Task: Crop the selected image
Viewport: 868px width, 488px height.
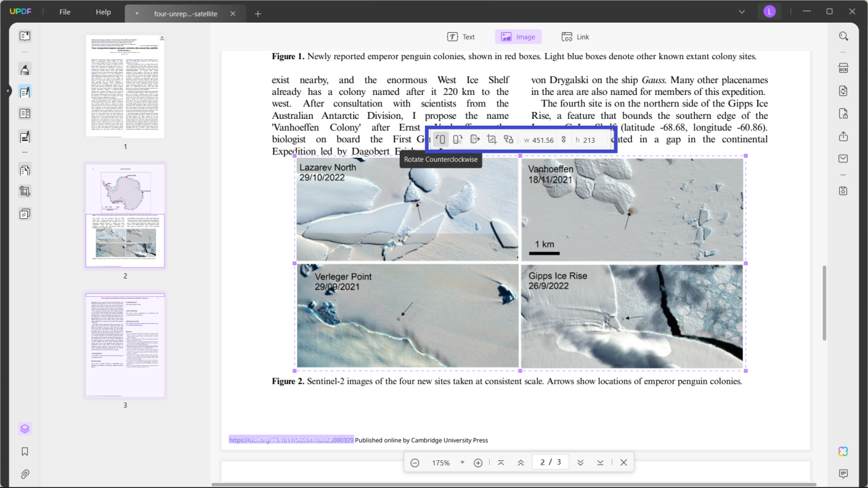Action: click(x=492, y=139)
